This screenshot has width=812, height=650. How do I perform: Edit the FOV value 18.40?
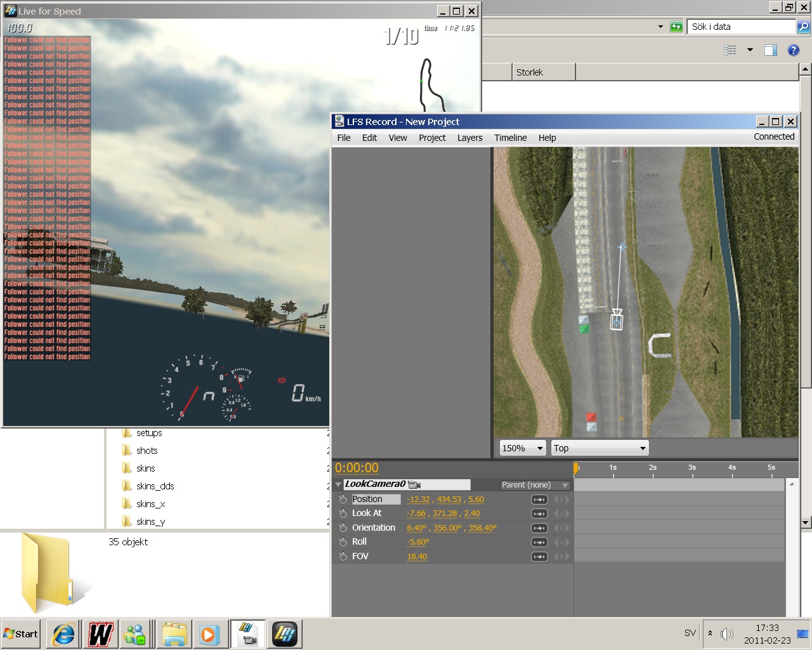417,557
